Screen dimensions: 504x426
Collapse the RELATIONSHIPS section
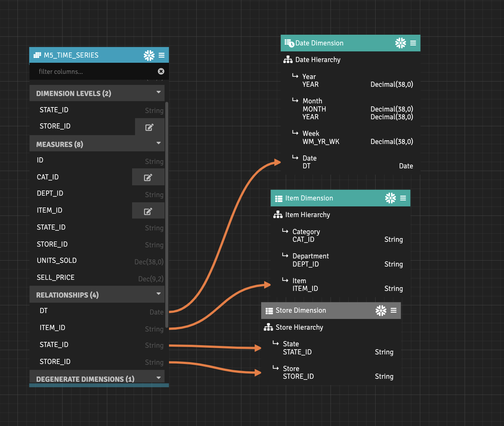[159, 294]
